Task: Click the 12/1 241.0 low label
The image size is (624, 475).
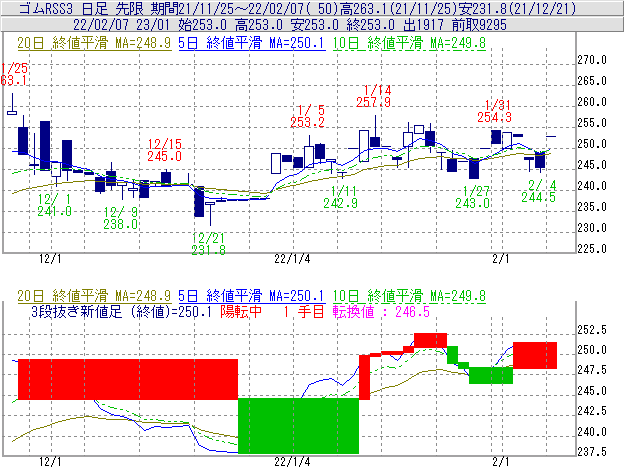Action: tap(55, 205)
